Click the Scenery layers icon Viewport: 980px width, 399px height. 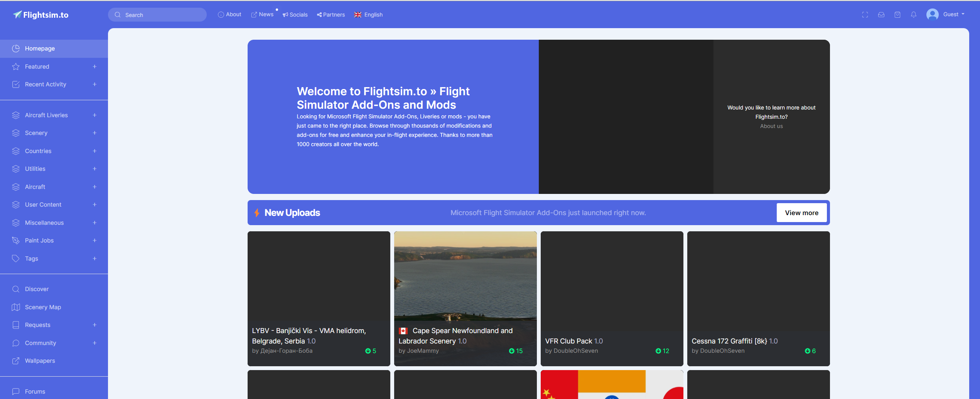(x=16, y=133)
